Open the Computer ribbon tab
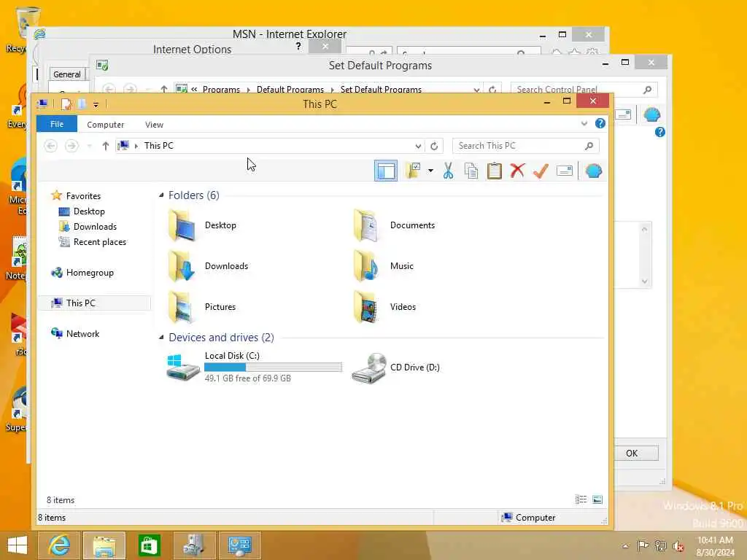Screen dimensions: 747x560 pyautogui.click(x=105, y=124)
